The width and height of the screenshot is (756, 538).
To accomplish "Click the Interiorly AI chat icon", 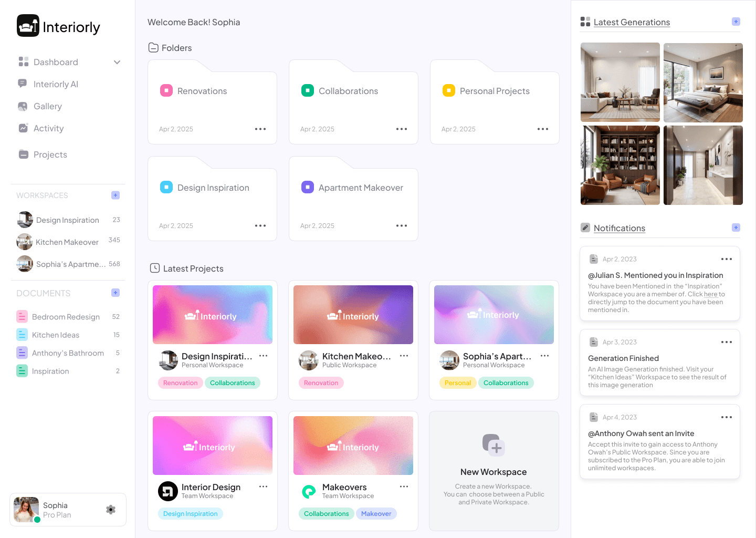I will (x=23, y=84).
